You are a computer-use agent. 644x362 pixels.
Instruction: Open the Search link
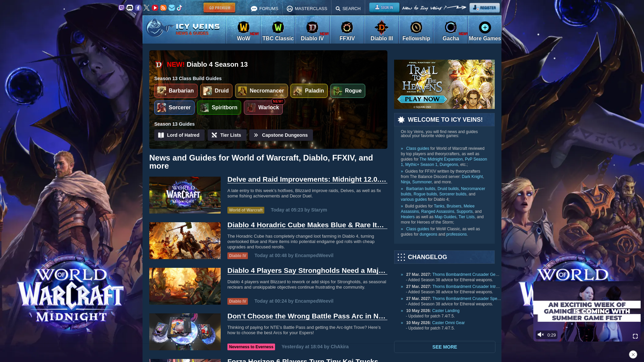pos(348,8)
